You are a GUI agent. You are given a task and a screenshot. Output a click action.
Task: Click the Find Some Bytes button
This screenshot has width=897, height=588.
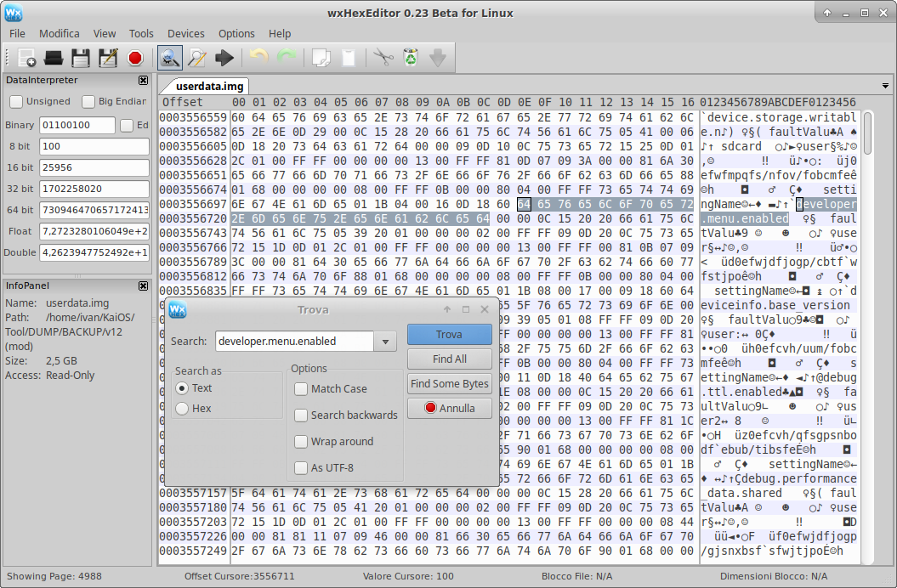[x=450, y=384]
